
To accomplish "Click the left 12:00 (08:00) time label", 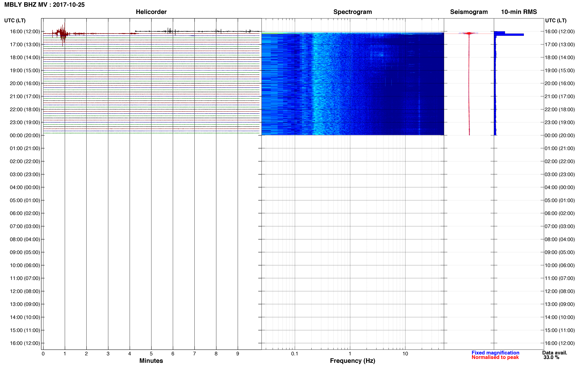I will pyautogui.click(x=25, y=291).
